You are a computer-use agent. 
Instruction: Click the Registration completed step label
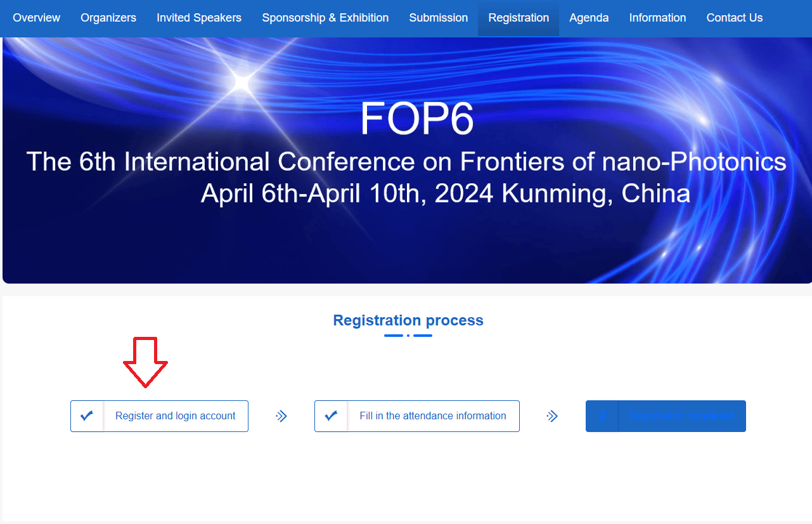click(681, 416)
